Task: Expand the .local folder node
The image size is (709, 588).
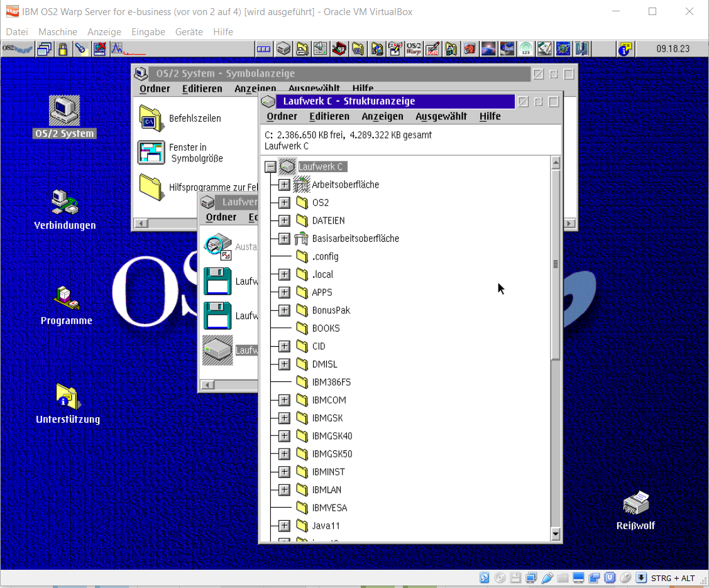Action: tap(284, 275)
